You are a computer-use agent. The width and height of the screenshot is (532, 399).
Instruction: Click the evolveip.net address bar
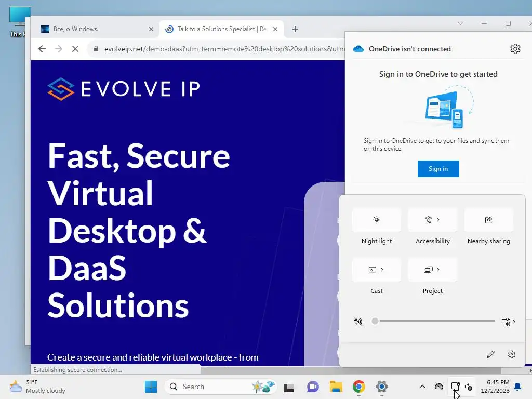click(x=224, y=49)
